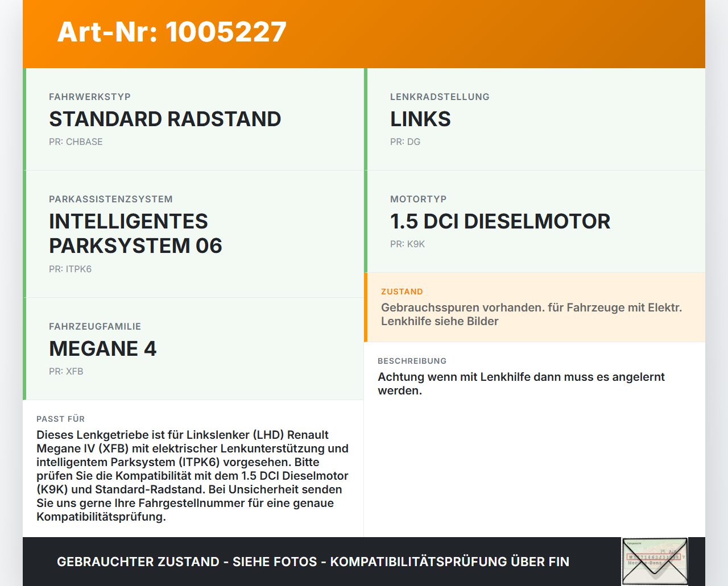Open the envelope Fahrgestellnummer thumbnail image
The width and height of the screenshot is (728, 586).
click(x=655, y=562)
